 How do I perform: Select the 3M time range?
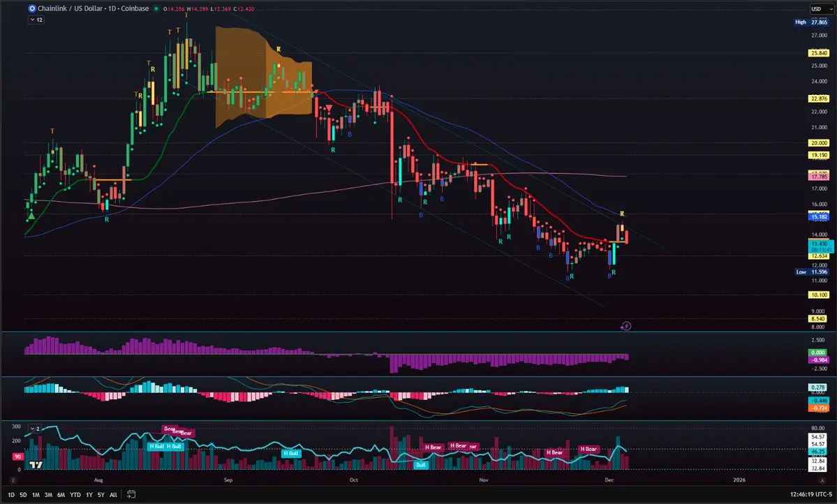(48, 495)
